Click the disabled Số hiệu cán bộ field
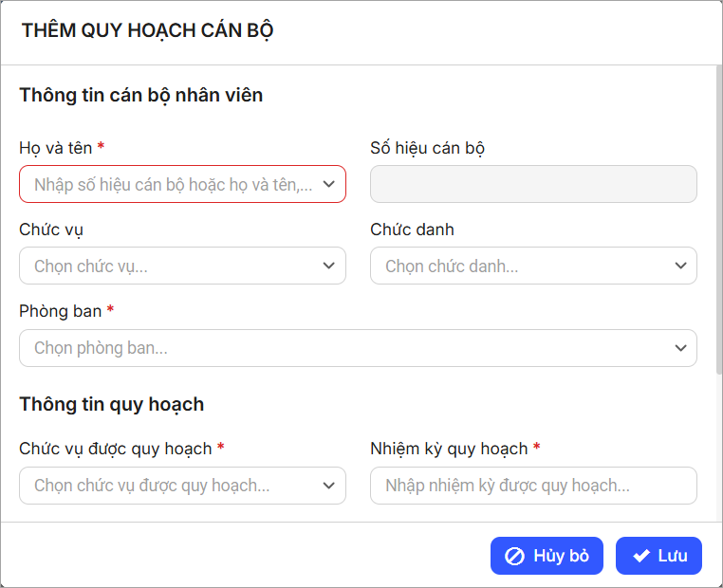Viewport: 723px width, 588px height. (533, 184)
